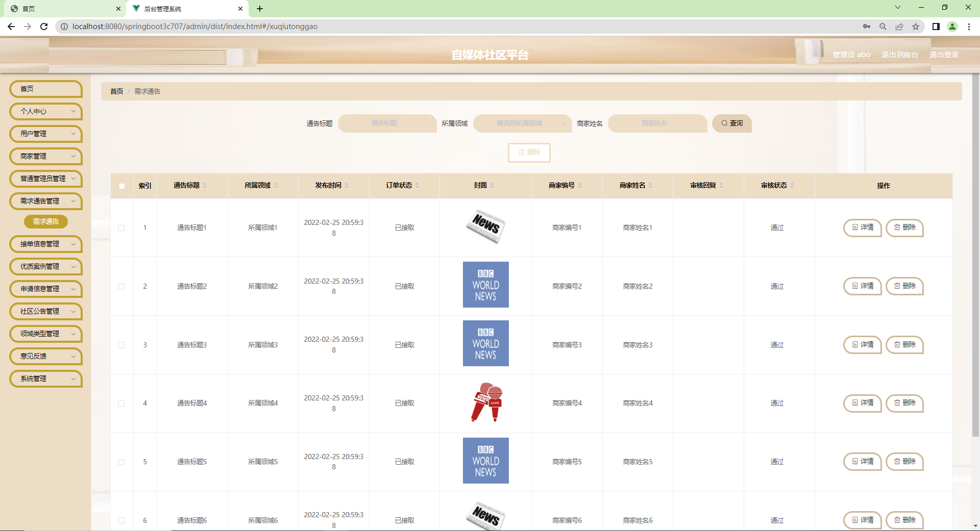Click the document icon in row 1's 详情 button

pos(855,228)
